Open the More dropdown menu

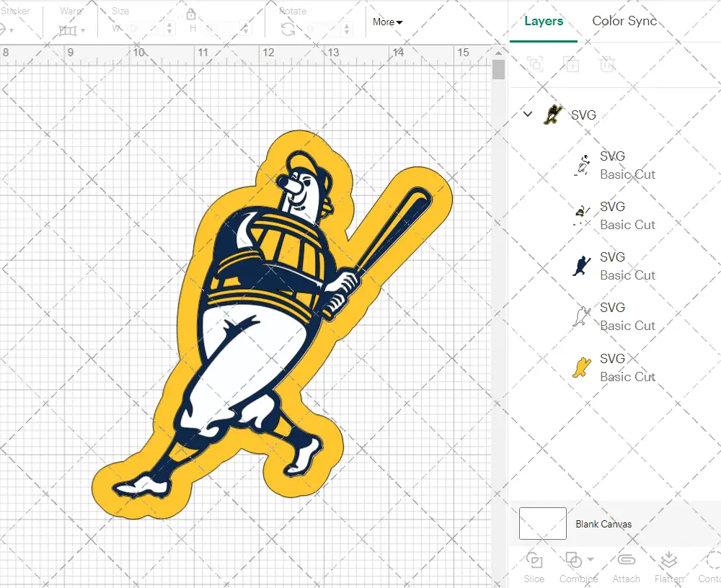[x=388, y=22]
